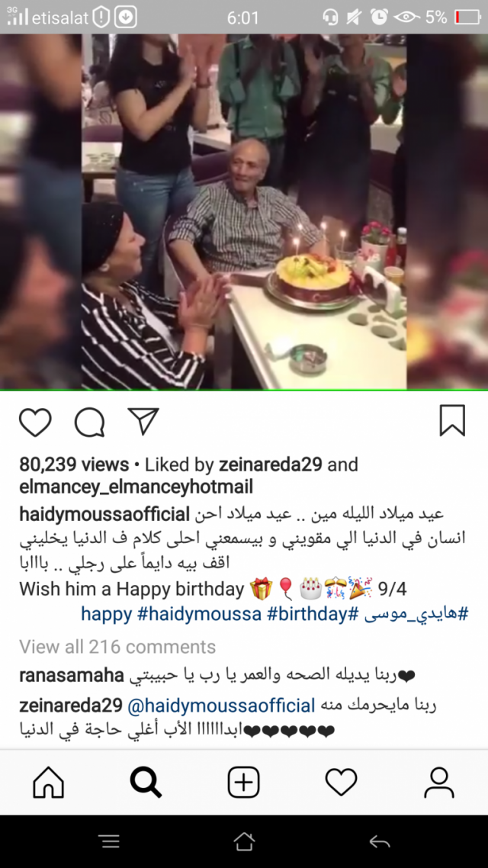Image resolution: width=488 pixels, height=868 pixels.
Task: Share post with paper plane icon
Action: coord(143,421)
